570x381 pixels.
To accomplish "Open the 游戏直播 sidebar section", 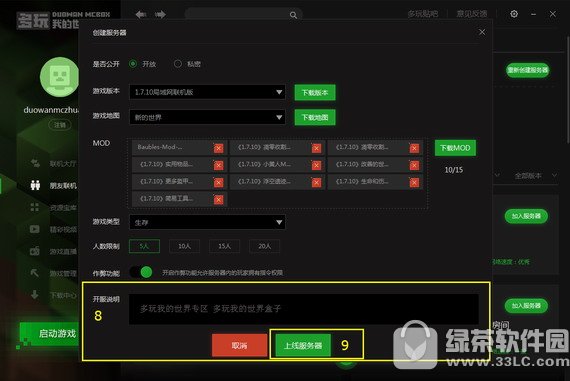I will [63, 251].
